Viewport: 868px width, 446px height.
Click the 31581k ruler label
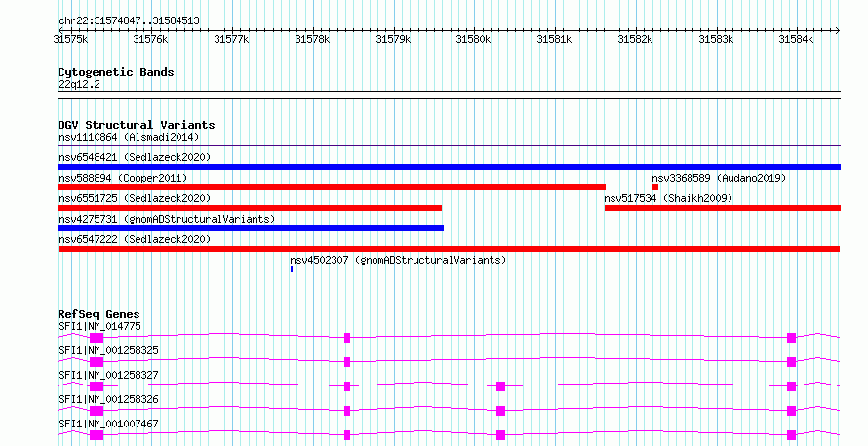coord(554,39)
